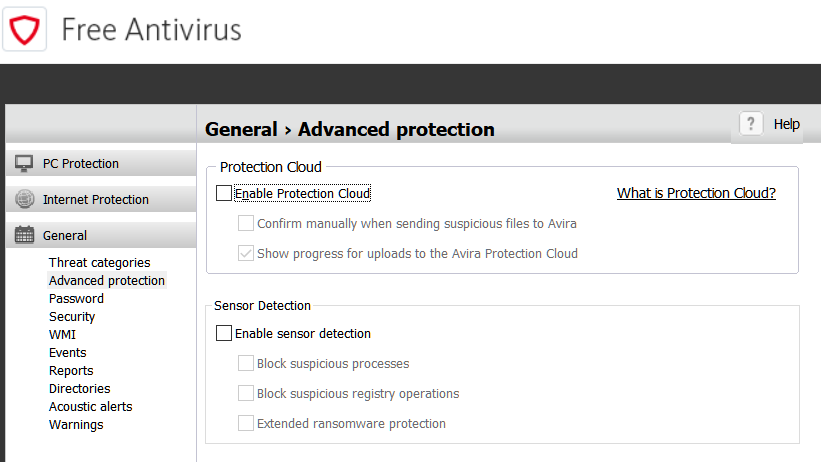Screen dimensions: 821x462
Task: Click the Internet Protection globe icon
Action: (24, 199)
